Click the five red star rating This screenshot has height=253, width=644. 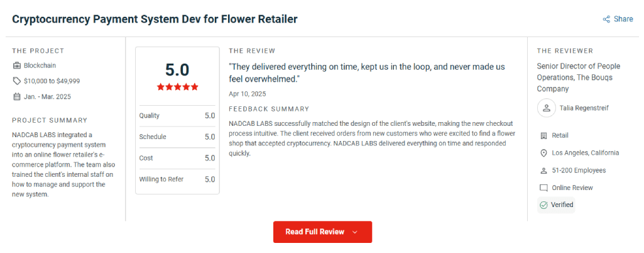pyautogui.click(x=177, y=87)
